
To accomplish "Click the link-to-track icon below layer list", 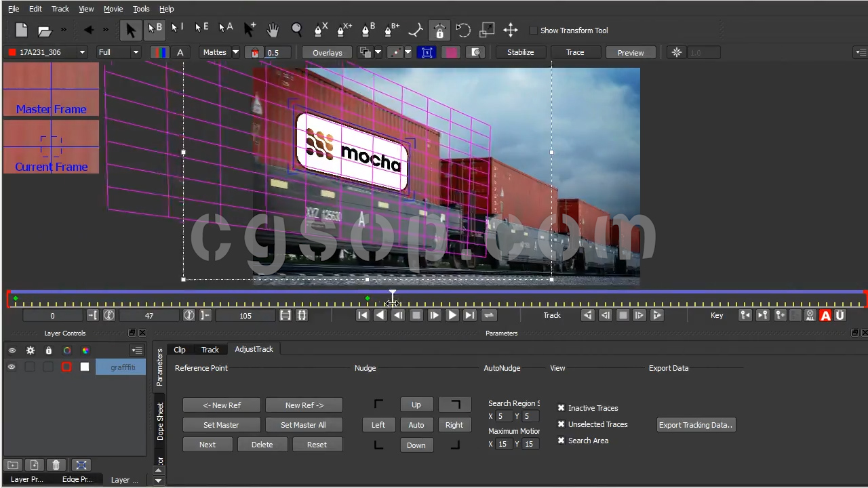I will (81, 464).
